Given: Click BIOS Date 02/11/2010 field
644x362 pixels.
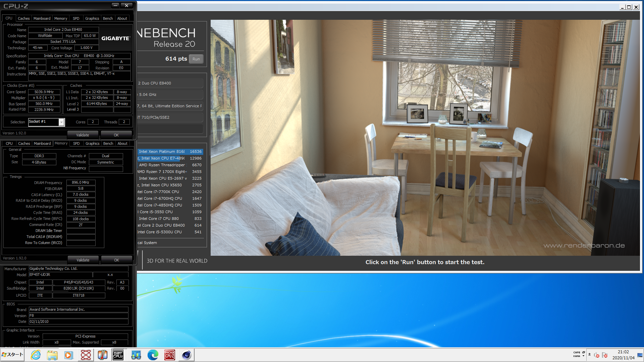Looking at the screenshot, I should pos(78,322).
